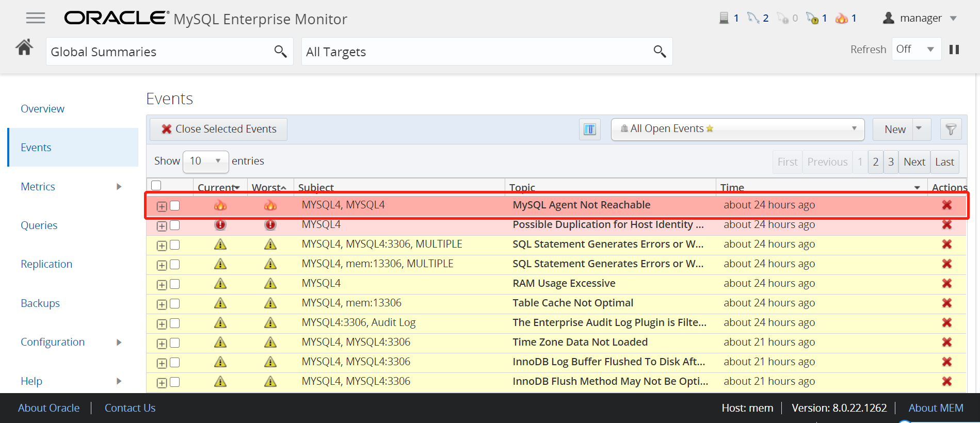Viewport: 980px width, 423px height.
Task: Click the Global Summaries search field
Action: (x=160, y=52)
